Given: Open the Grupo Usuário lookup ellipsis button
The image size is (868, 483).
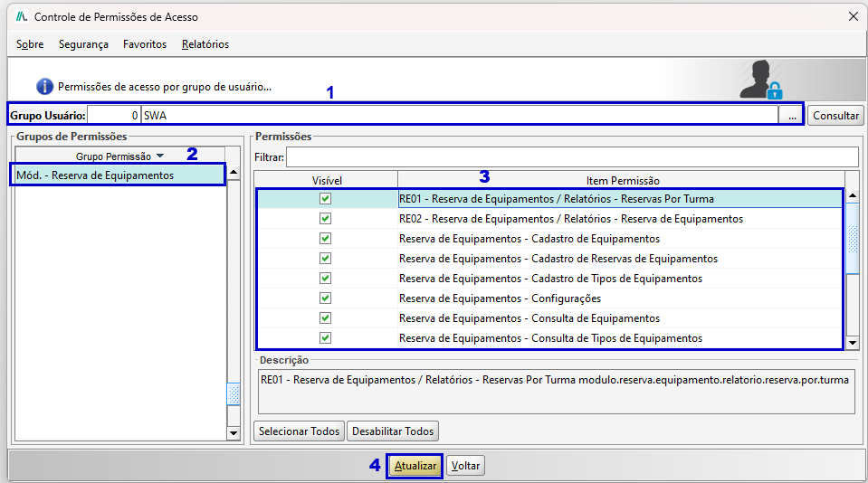Looking at the screenshot, I should pos(792,116).
